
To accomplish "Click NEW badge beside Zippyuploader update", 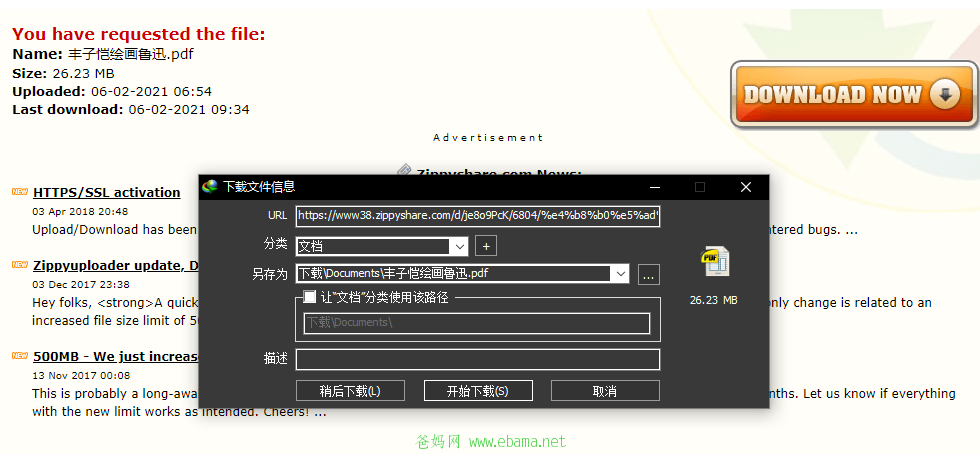I will (20, 265).
